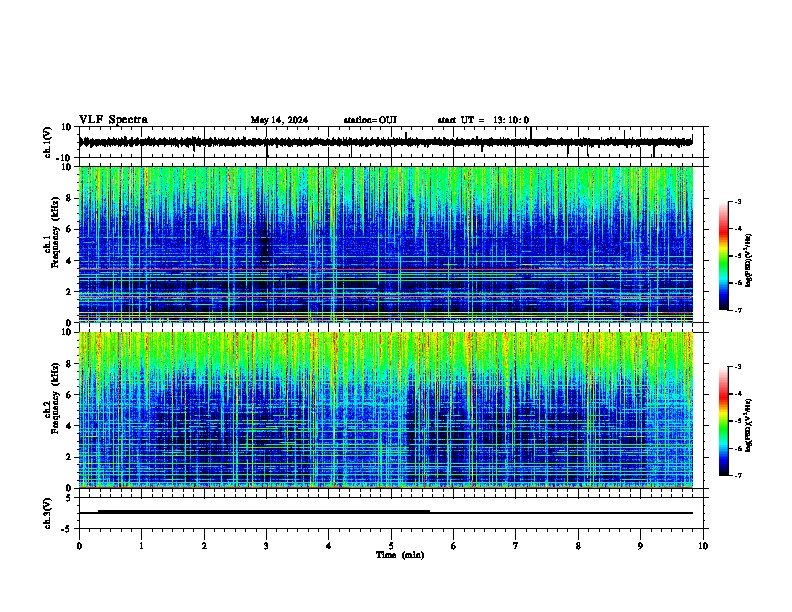Image resolution: width=792 pixels, height=612 pixels.
Task: Click the ch.2 spectrogram "6" kHz tick label
Action: pyautogui.click(x=69, y=395)
